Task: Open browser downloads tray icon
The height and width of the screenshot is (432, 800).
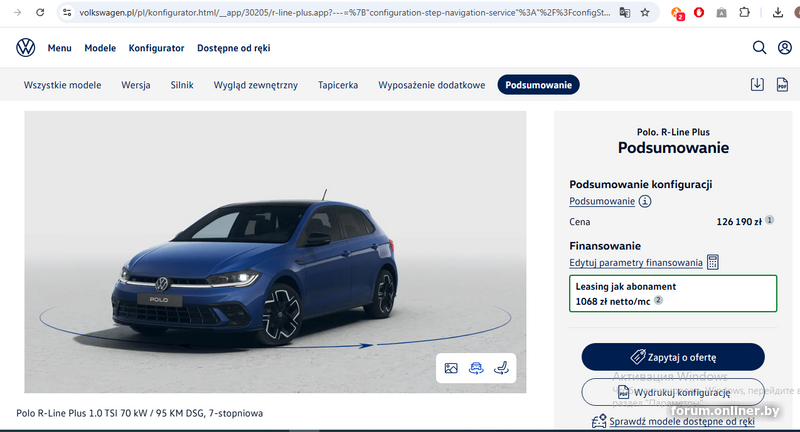Action: pos(778,12)
